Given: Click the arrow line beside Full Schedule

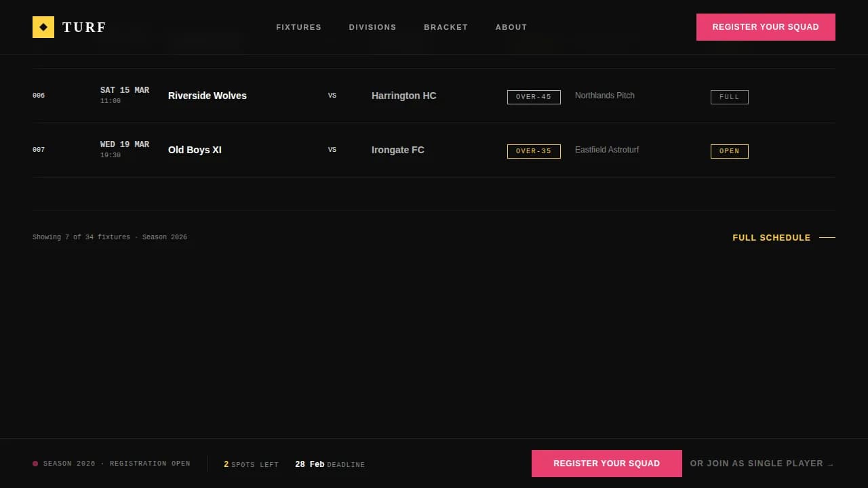Looking at the screenshot, I should click(827, 238).
